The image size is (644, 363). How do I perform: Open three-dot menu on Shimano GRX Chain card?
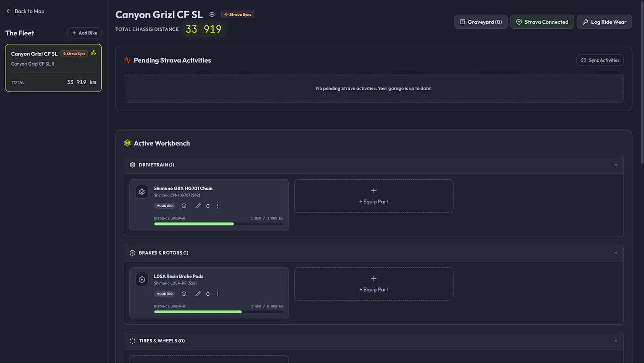coord(218,206)
